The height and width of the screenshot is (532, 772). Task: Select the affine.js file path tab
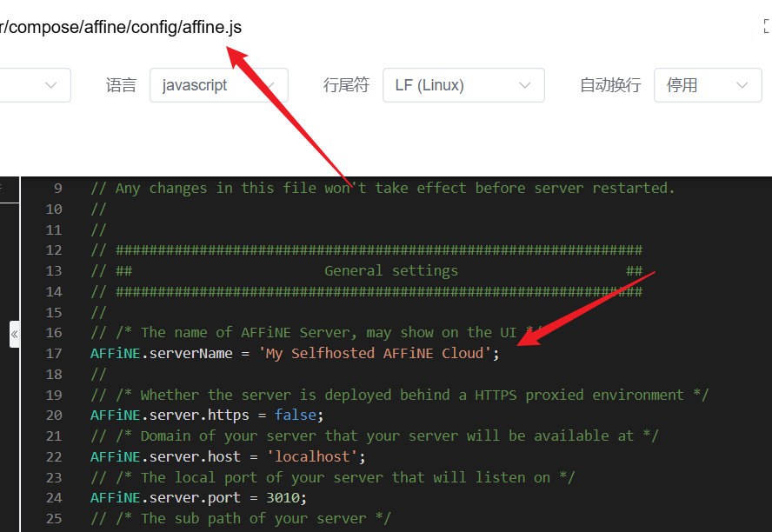pyautogui.click(x=122, y=27)
